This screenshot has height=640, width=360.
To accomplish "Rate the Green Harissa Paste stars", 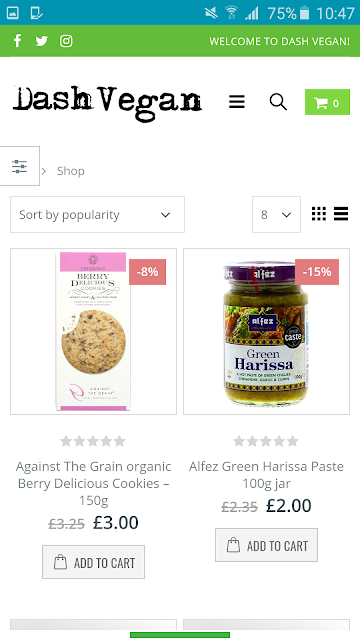I will coord(266,441).
